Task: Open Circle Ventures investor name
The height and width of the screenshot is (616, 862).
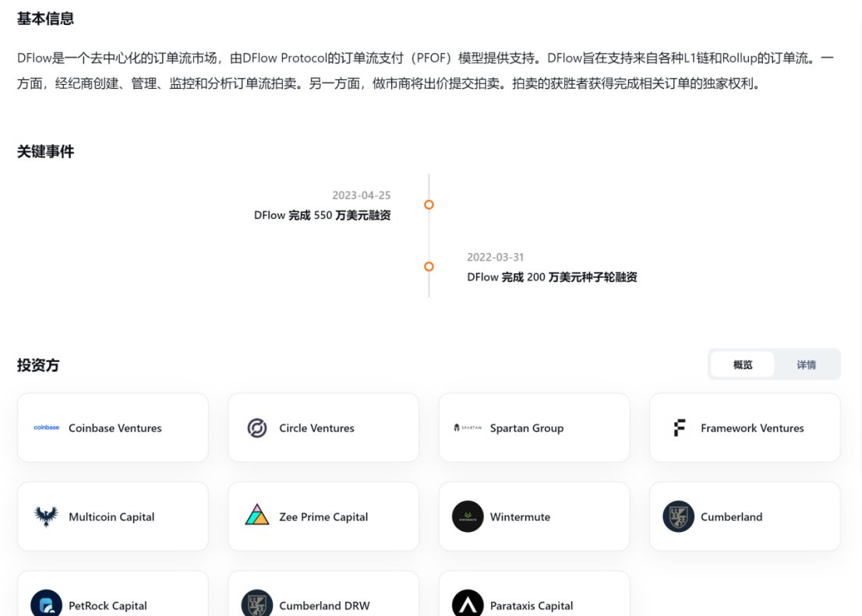Action: (316, 428)
